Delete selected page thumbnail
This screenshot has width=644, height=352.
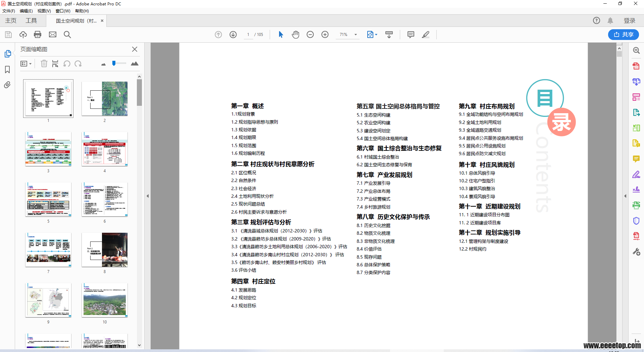click(x=44, y=63)
